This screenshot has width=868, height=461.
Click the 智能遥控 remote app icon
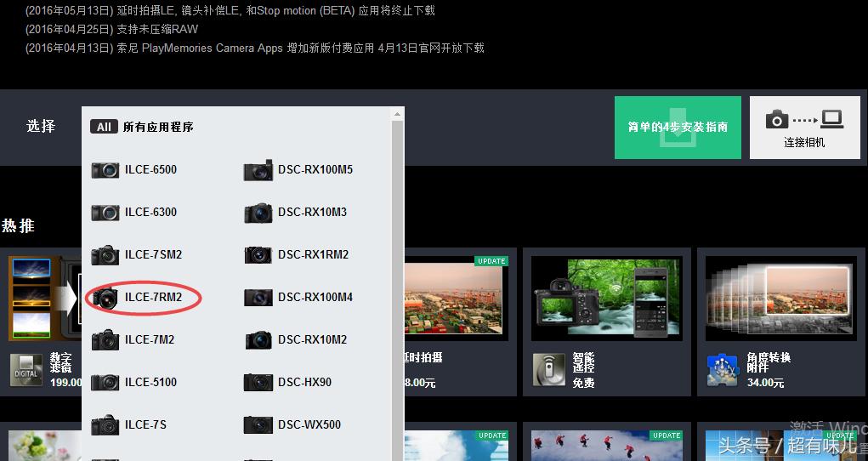tap(548, 370)
